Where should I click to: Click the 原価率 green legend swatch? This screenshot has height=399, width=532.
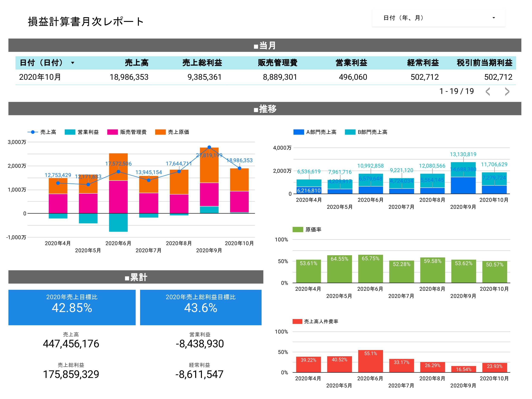click(298, 229)
